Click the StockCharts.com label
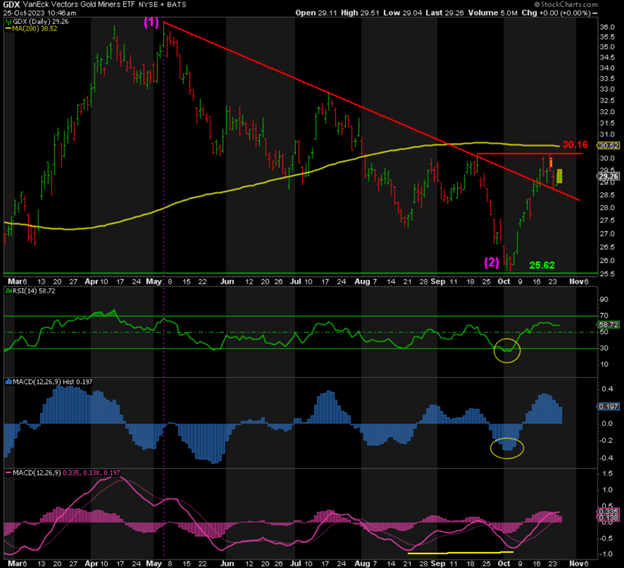Viewport: 624px width, 568px height. pyautogui.click(x=566, y=4)
